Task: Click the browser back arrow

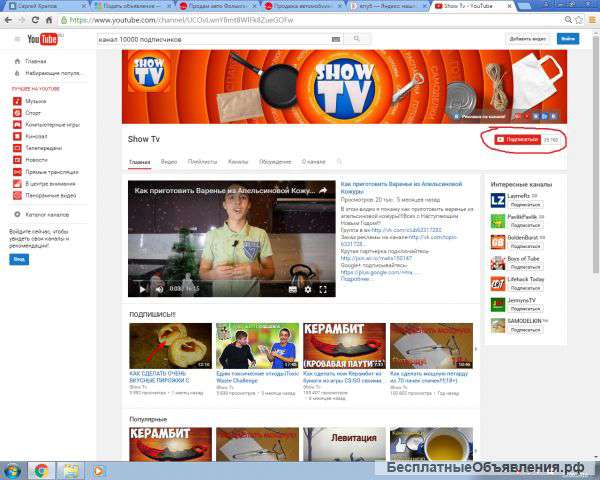Action: click(8, 20)
